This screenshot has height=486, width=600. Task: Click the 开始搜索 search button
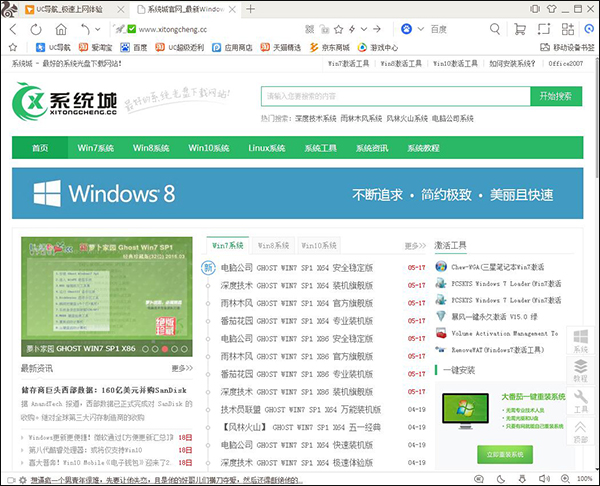point(556,96)
